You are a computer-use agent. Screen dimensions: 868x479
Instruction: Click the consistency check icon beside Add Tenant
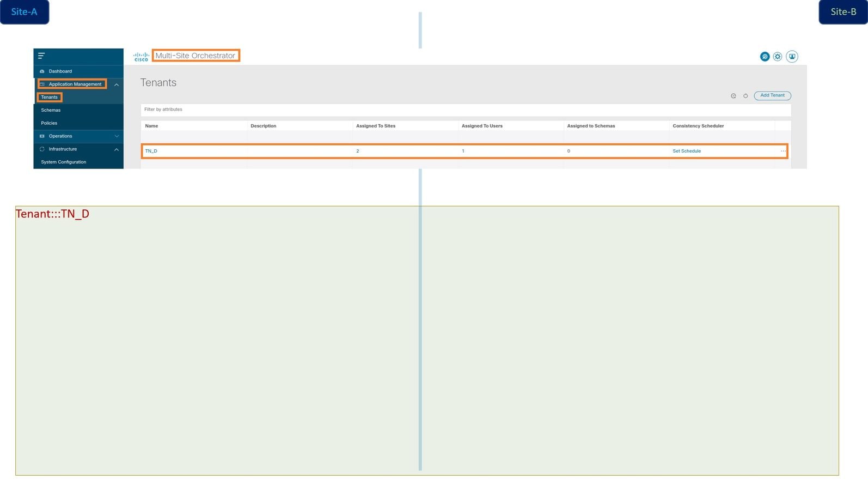(x=733, y=96)
